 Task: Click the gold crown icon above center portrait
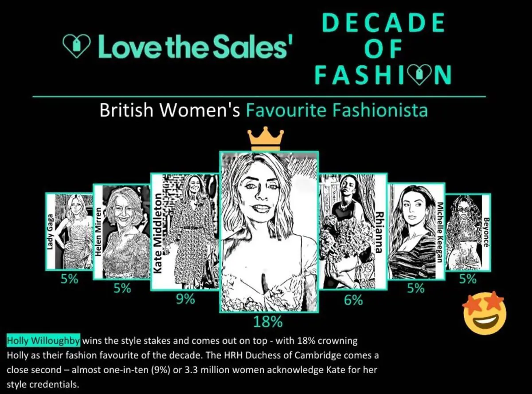pos(265,138)
